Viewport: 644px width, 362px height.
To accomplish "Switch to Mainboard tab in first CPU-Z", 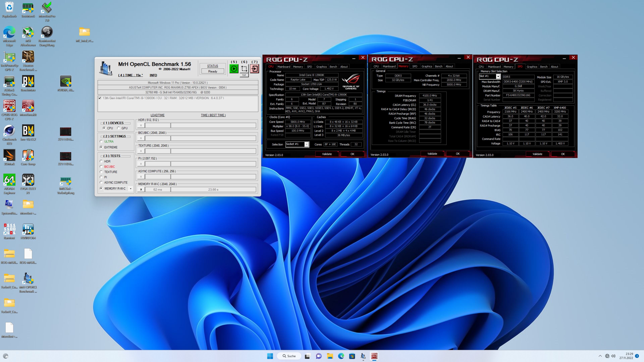I will pos(284,67).
